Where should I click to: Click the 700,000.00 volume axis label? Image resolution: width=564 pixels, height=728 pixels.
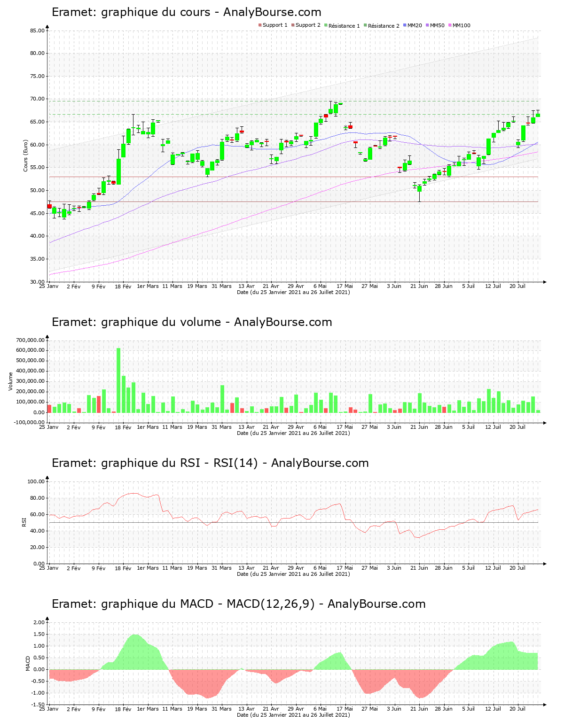(31, 340)
